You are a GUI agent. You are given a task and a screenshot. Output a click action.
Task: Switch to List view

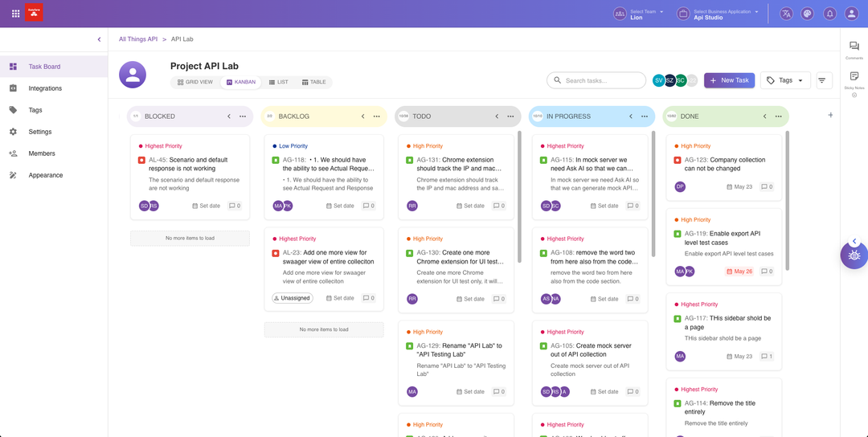point(278,82)
